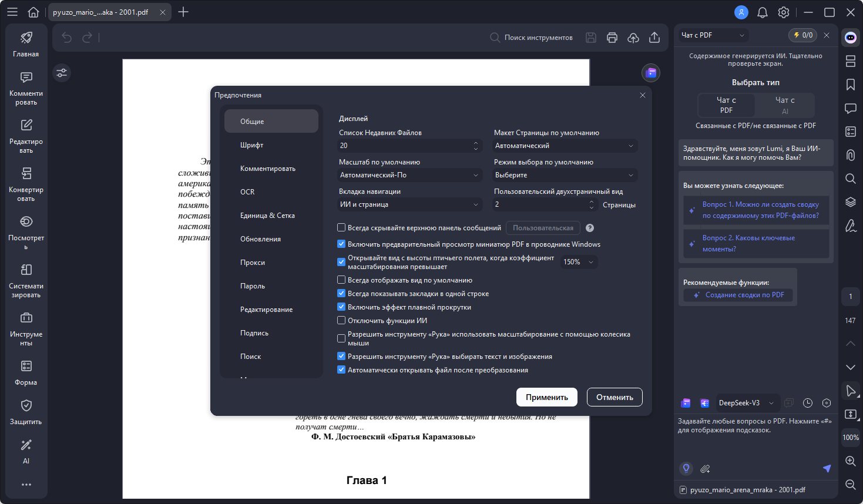Screen dimensions: 863x504
Task: Click the Список Недавних Файлов number field
Action: [x=404, y=146]
